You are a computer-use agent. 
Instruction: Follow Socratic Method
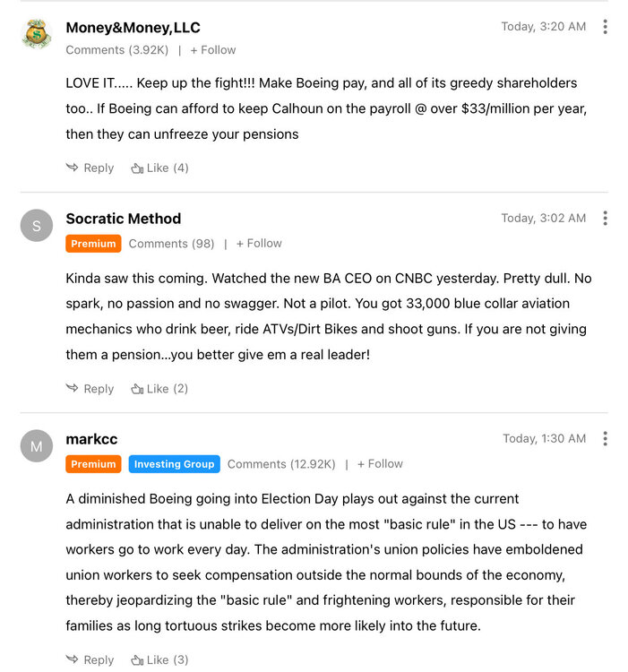click(x=259, y=244)
